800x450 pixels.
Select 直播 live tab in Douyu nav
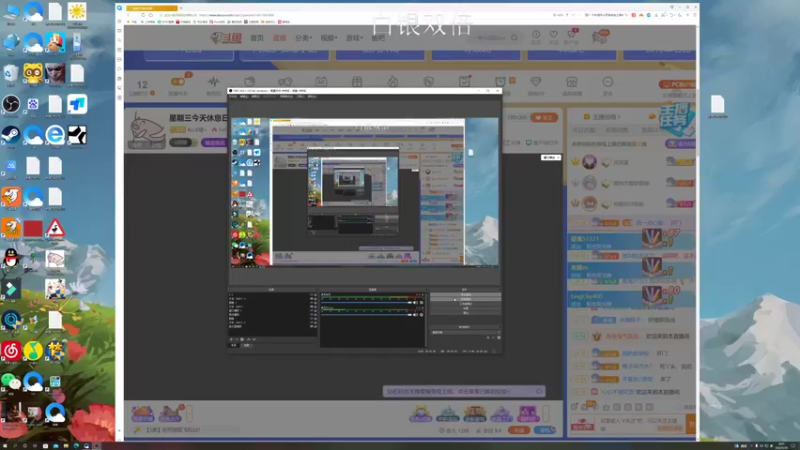(x=279, y=38)
